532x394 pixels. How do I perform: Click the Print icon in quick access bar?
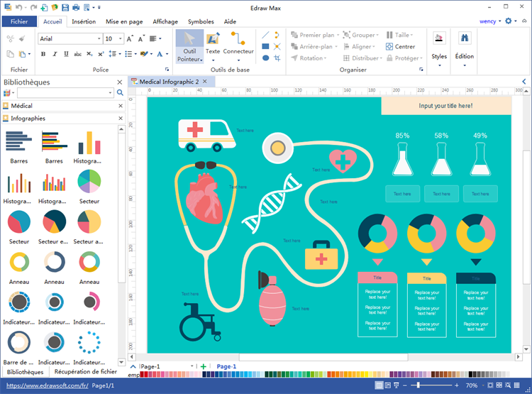point(76,7)
